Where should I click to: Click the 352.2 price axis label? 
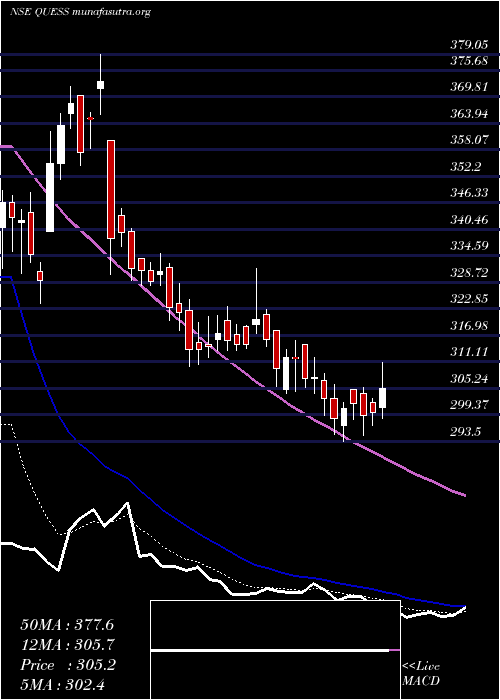click(466, 167)
